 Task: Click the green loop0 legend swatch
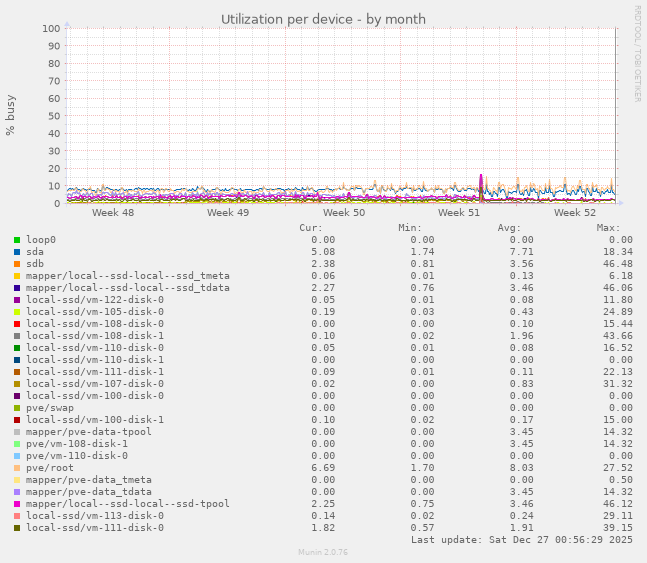[17, 240]
